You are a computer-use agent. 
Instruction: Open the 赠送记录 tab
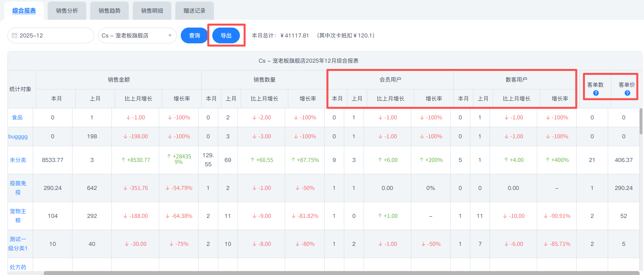tap(195, 11)
